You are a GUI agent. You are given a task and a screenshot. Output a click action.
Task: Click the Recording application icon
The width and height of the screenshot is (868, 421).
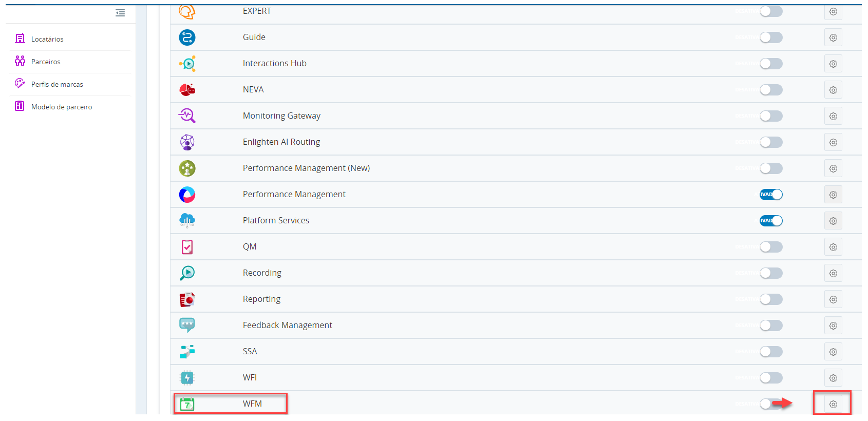coord(187,273)
